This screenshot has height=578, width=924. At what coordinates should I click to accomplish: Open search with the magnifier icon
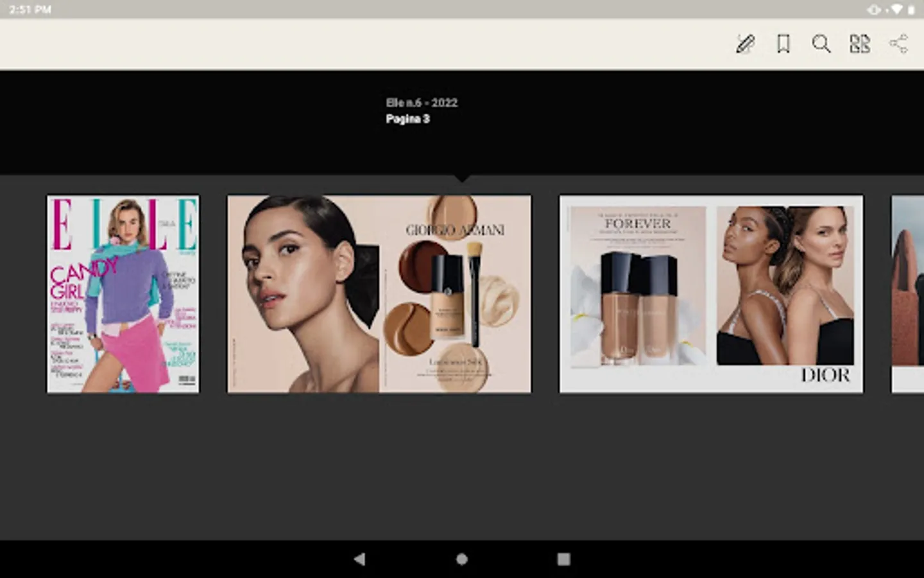pos(821,44)
